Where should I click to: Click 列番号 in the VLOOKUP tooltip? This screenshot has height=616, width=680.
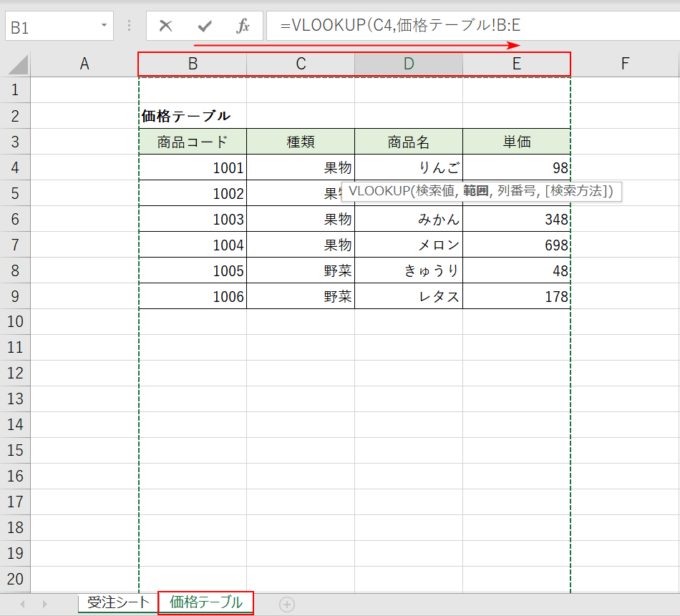point(516,191)
